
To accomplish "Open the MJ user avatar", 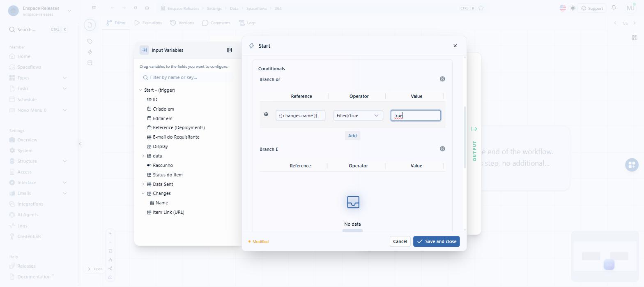I will pos(630,8).
